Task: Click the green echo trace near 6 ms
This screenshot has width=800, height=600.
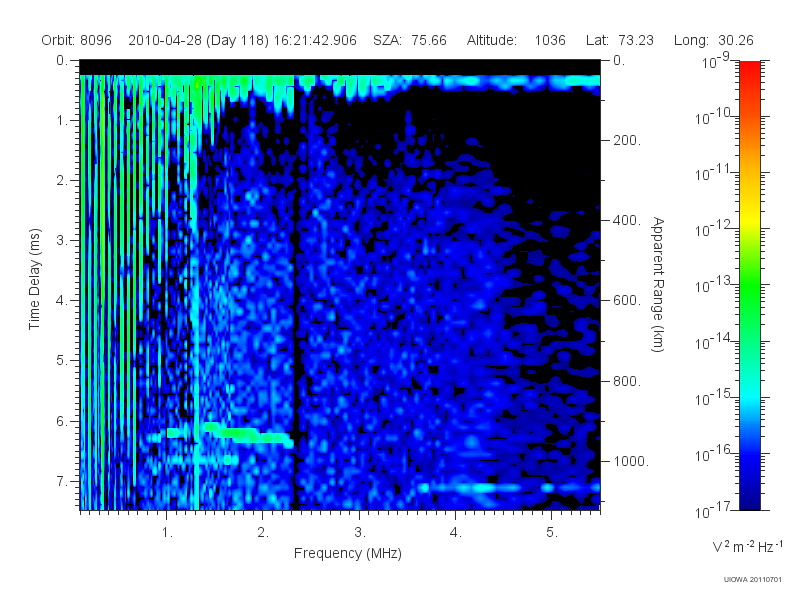Action: point(247,434)
